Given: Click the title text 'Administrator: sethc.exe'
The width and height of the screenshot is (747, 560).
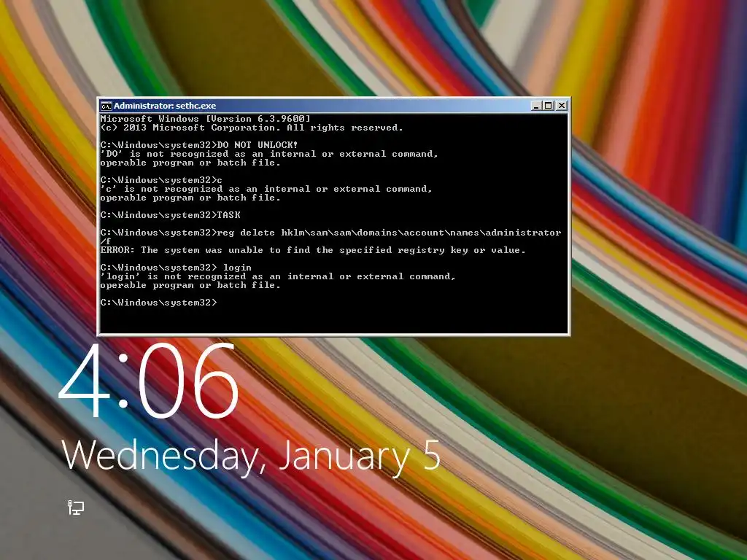Looking at the screenshot, I should tap(165, 106).
